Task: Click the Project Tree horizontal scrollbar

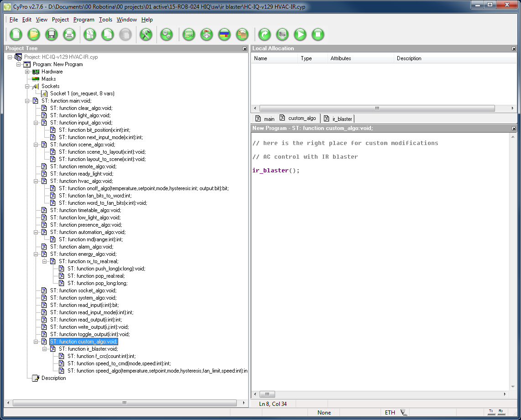Action: pyautogui.click(x=124, y=403)
